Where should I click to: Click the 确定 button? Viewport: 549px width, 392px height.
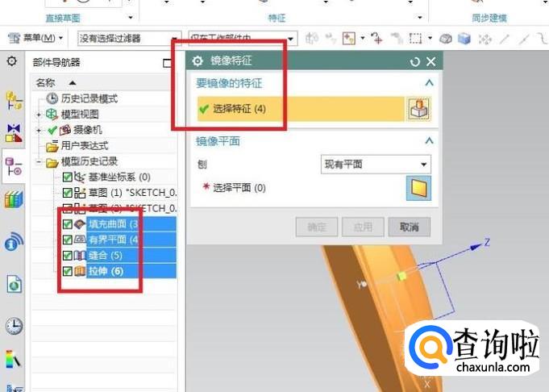click(317, 227)
